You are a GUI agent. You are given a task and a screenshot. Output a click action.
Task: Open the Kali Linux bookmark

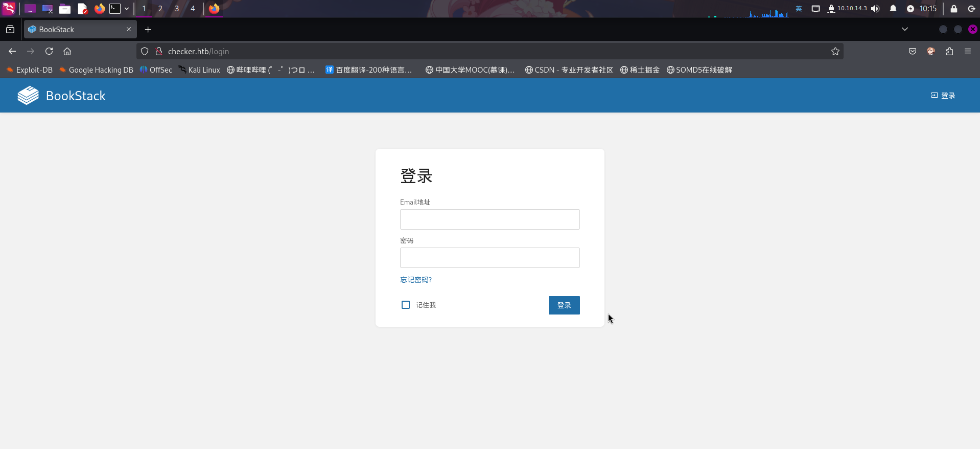pos(199,70)
